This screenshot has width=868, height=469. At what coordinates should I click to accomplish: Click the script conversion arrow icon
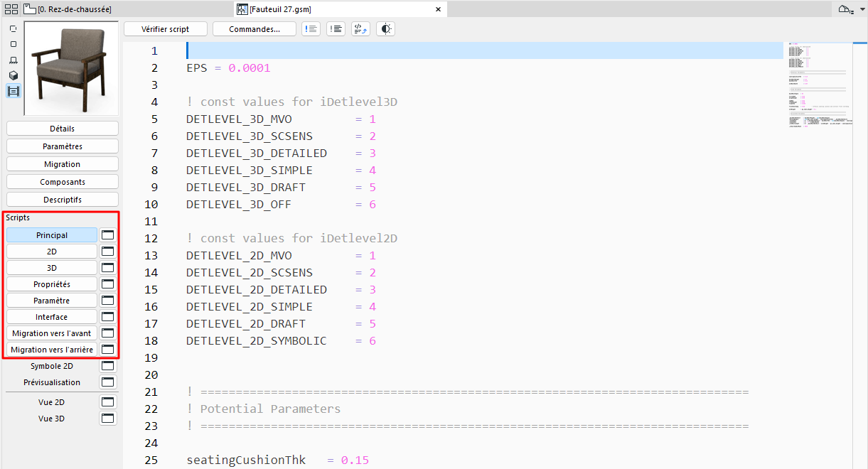360,28
